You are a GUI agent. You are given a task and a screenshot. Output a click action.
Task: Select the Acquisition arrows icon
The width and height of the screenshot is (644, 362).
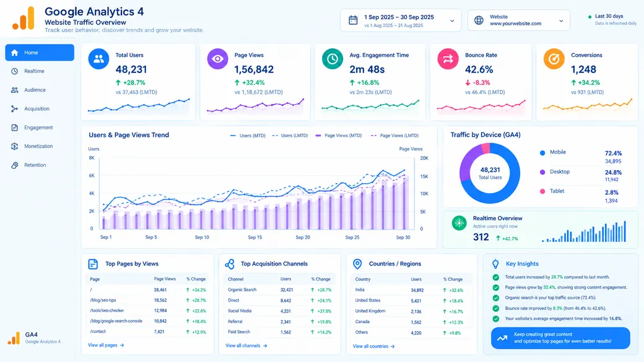point(14,109)
